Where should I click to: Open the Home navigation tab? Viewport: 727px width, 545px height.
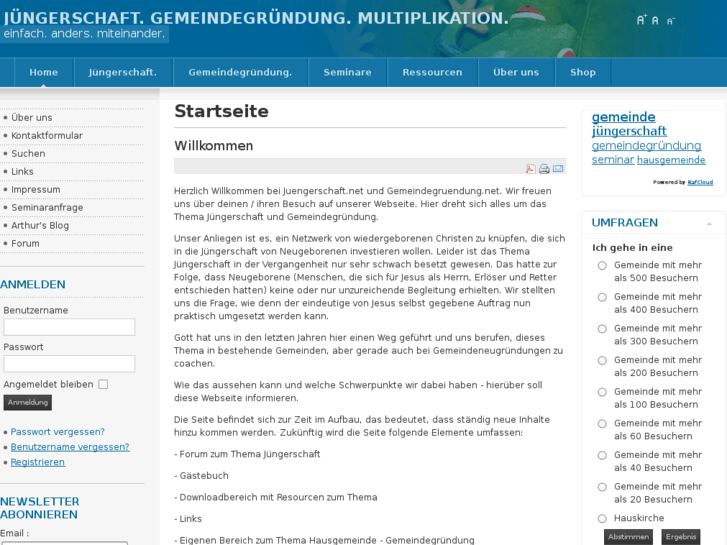tap(44, 72)
